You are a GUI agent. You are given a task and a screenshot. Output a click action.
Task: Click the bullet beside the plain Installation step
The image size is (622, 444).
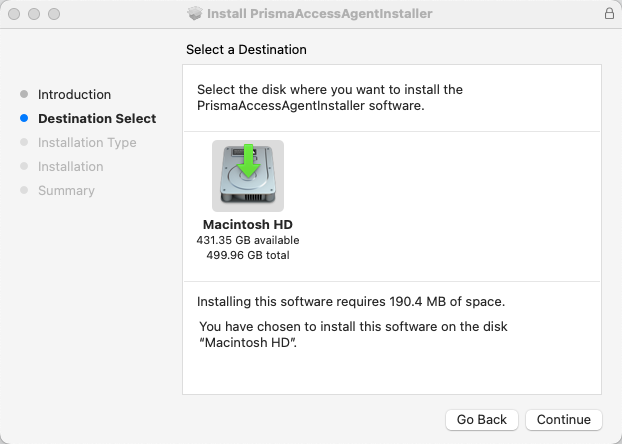tap(24, 166)
